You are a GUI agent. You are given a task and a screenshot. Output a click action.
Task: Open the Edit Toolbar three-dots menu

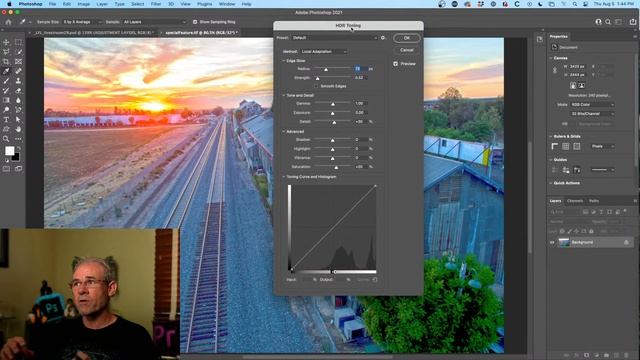click(18, 139)
